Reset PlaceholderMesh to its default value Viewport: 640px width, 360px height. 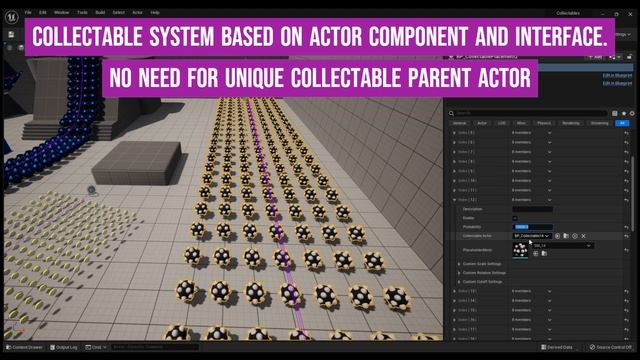point(627,250)
